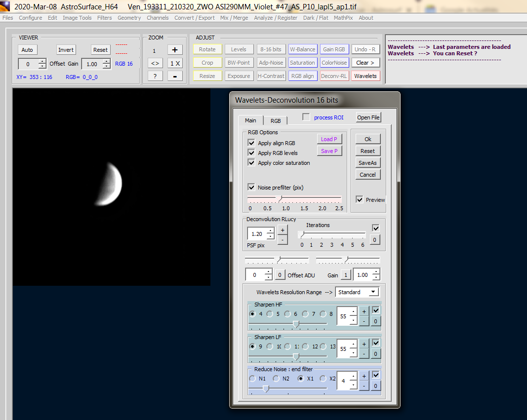Click the ? button in ZOOM panel
This screenshot has height=420, width=527.
tap(155, 76)
